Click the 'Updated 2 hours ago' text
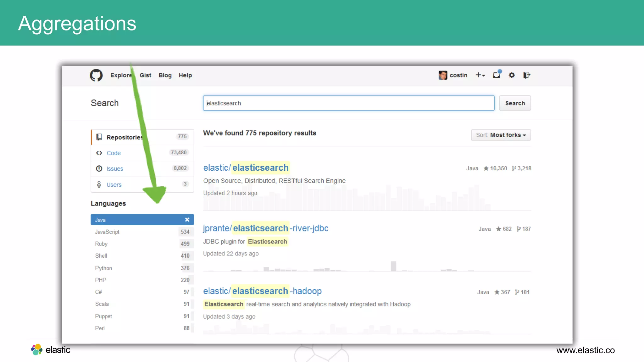Image resolution: width=644 pixels, height=362 pixels. click(230, 193)
